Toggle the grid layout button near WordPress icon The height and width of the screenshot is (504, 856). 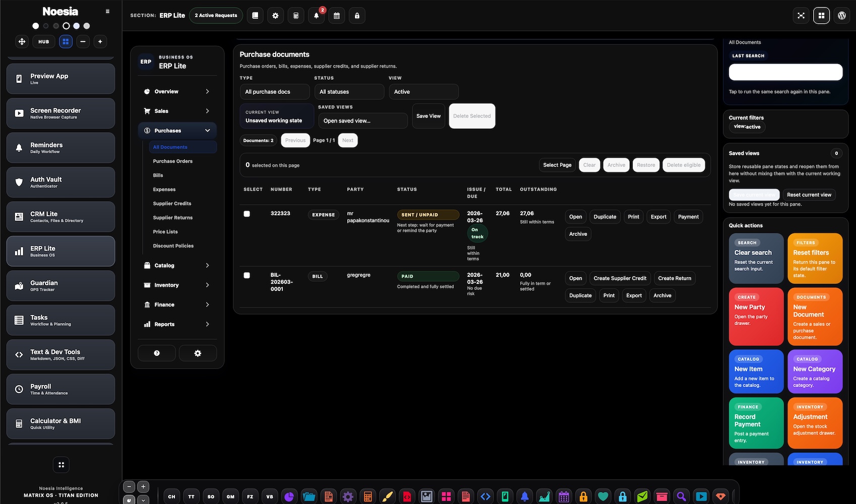pos(821,16)
